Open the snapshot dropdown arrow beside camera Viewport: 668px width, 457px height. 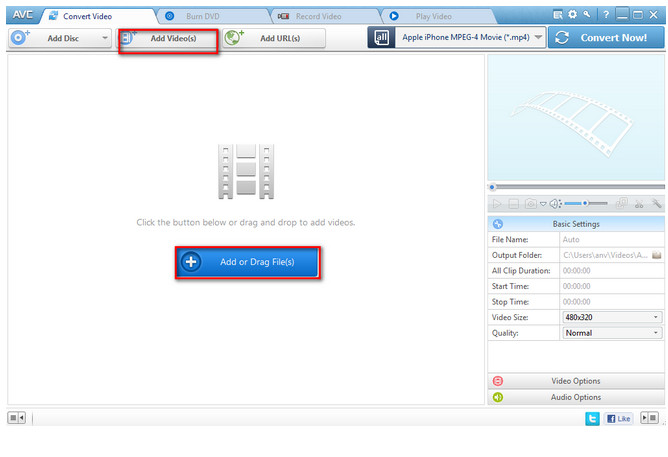tap(543, 204)
